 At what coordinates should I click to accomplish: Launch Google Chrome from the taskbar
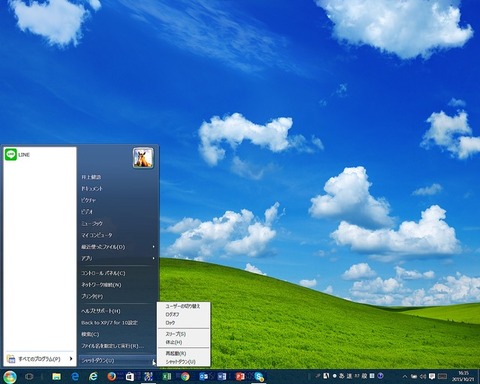click(x=185, y=377)
